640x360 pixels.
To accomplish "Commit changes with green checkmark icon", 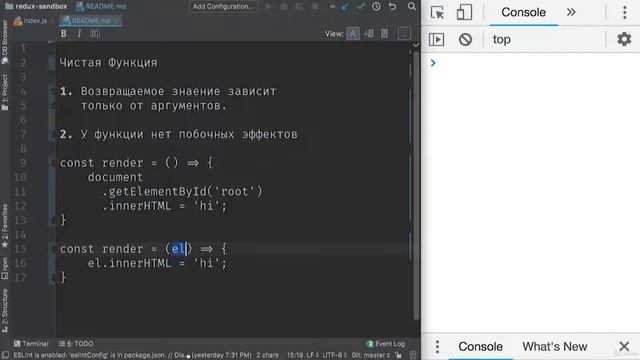I will (x=361, y=7).
